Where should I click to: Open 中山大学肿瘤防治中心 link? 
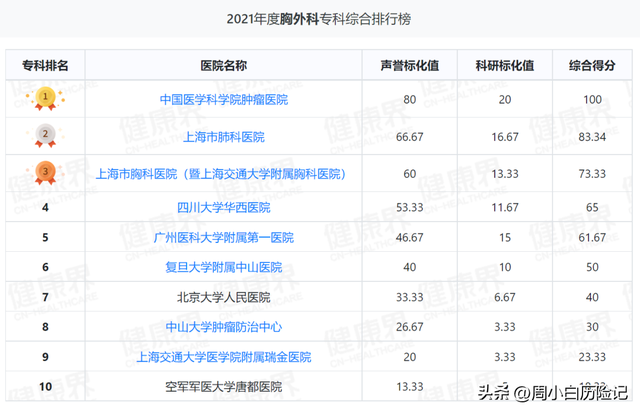pyautogui.click(x=224, y=327)
